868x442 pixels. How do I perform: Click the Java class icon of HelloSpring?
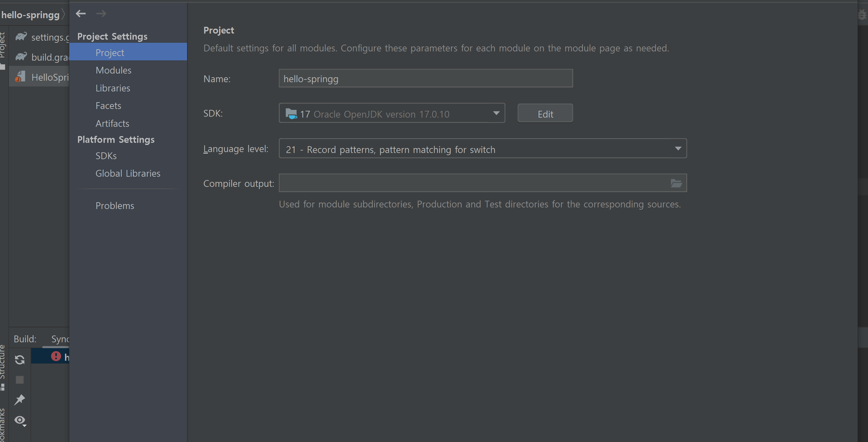20,76
